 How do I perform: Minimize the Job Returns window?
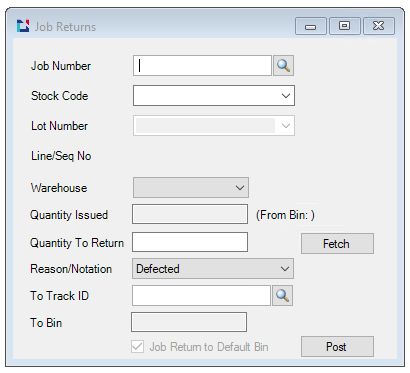pos(311,26)
